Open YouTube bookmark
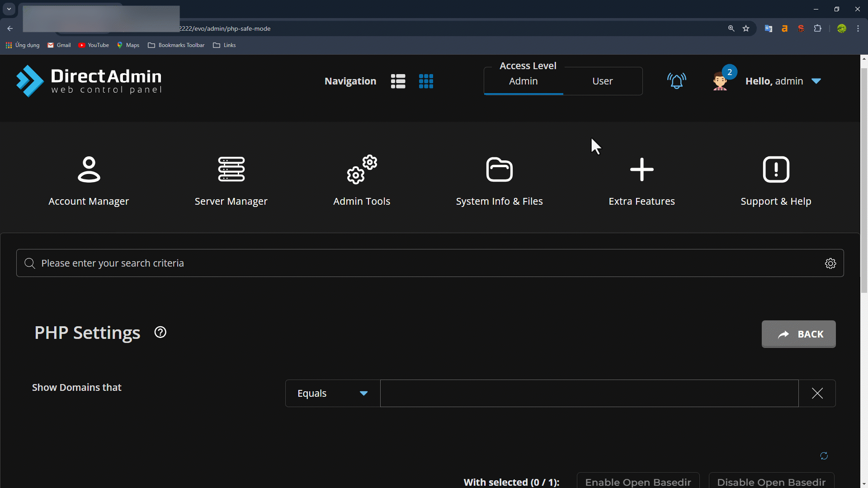 tap(94, 45)
